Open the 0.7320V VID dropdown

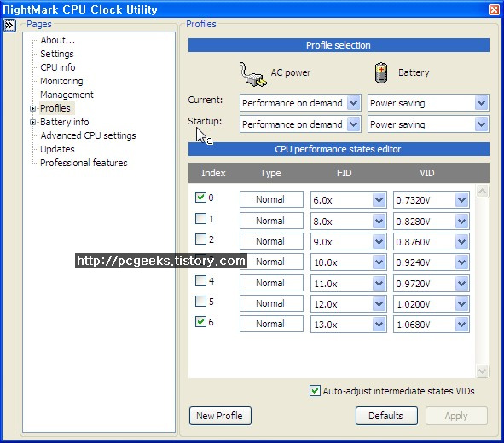click(462, 200)
